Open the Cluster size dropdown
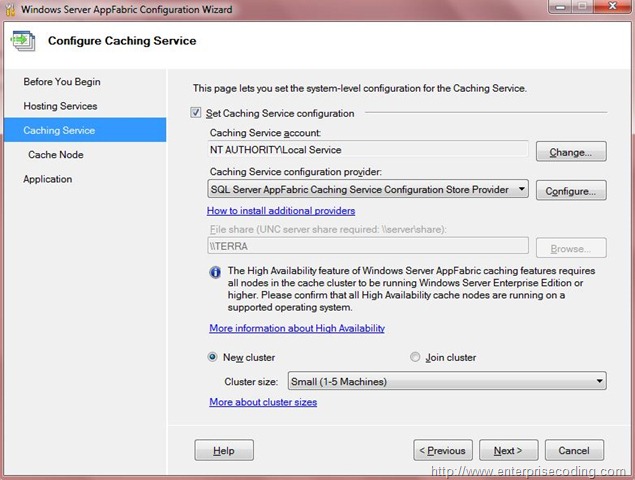This screenshot has width=635, height=480. [x=447, y=381]
